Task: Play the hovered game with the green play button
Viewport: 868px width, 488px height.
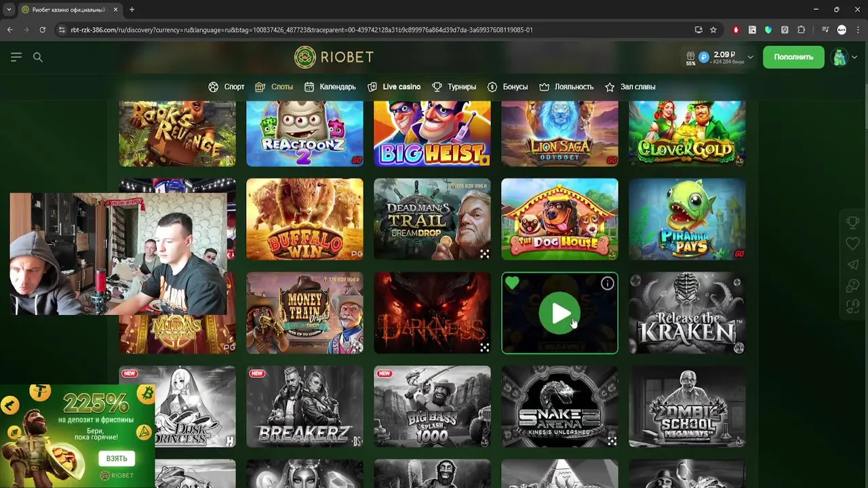Action: (559, 313)
